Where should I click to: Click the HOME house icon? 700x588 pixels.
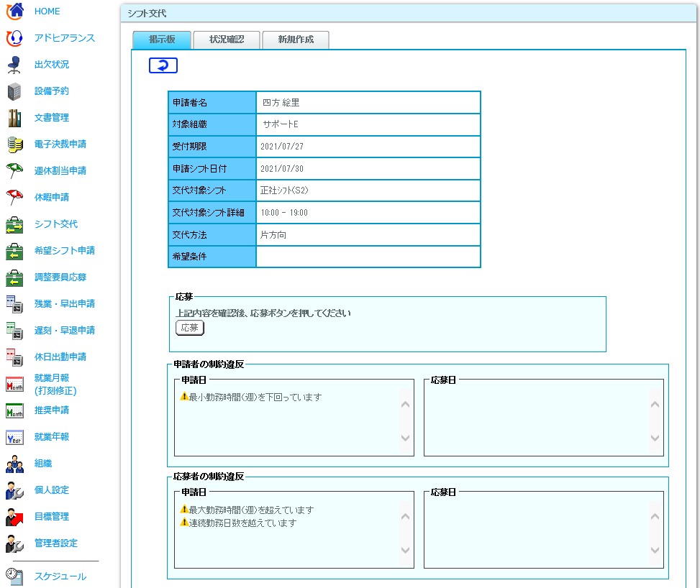pyautogui.click(x=14, y=12)
